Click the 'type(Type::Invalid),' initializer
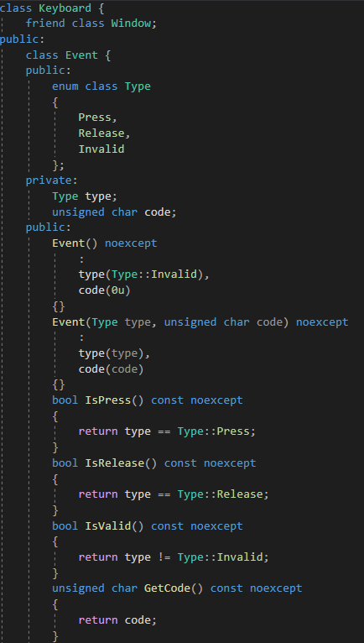Image resolution: width=364 pixels, height=643 pixels. coord(144,274)
